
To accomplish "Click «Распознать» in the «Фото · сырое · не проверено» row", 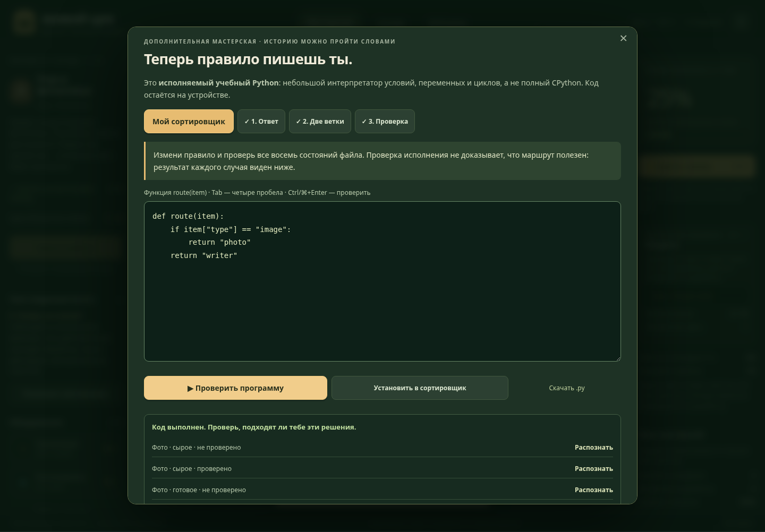I will (594, 448).
